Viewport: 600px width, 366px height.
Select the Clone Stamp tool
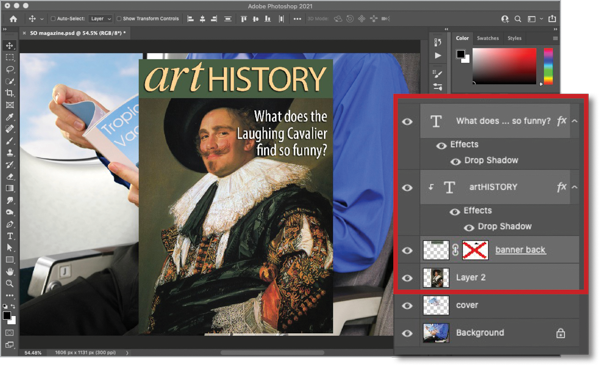click(10, 152)
